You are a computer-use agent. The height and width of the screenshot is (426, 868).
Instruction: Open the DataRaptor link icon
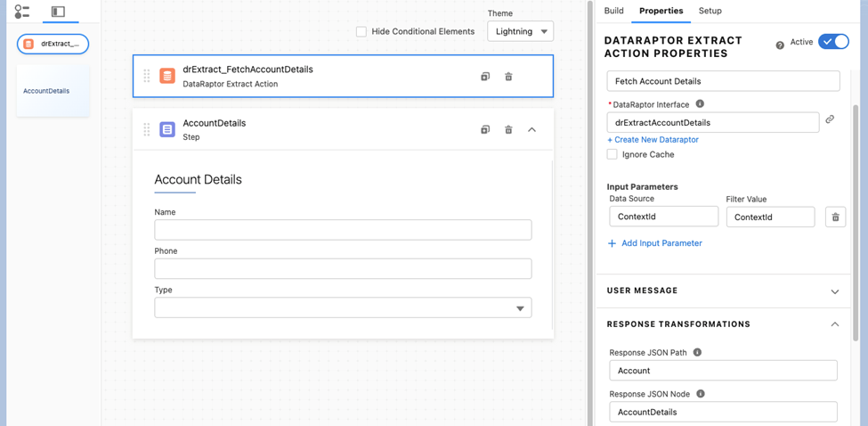[830, 119]
